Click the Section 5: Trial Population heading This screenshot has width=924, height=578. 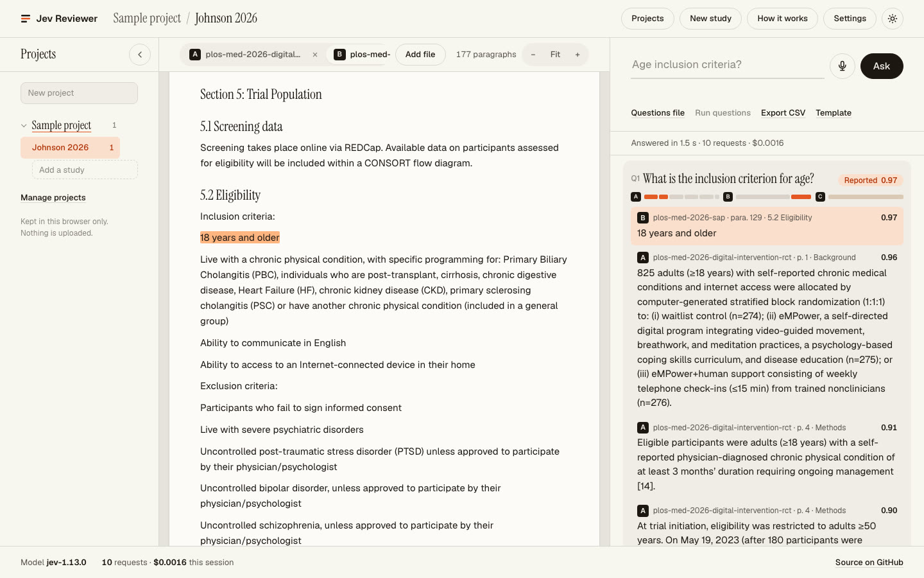[x=261, y=94]
